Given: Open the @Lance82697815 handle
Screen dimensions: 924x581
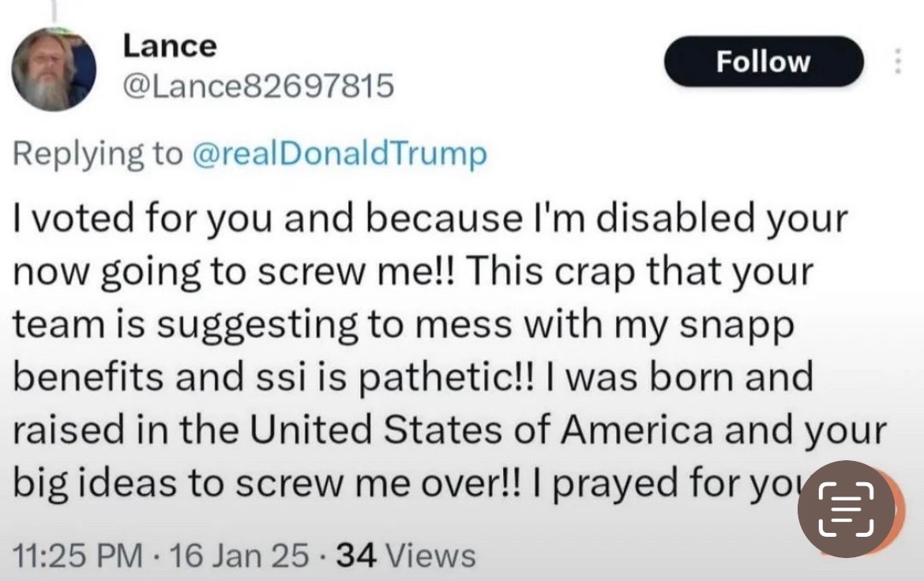Looking at the screenshot, I should point(257,86).
